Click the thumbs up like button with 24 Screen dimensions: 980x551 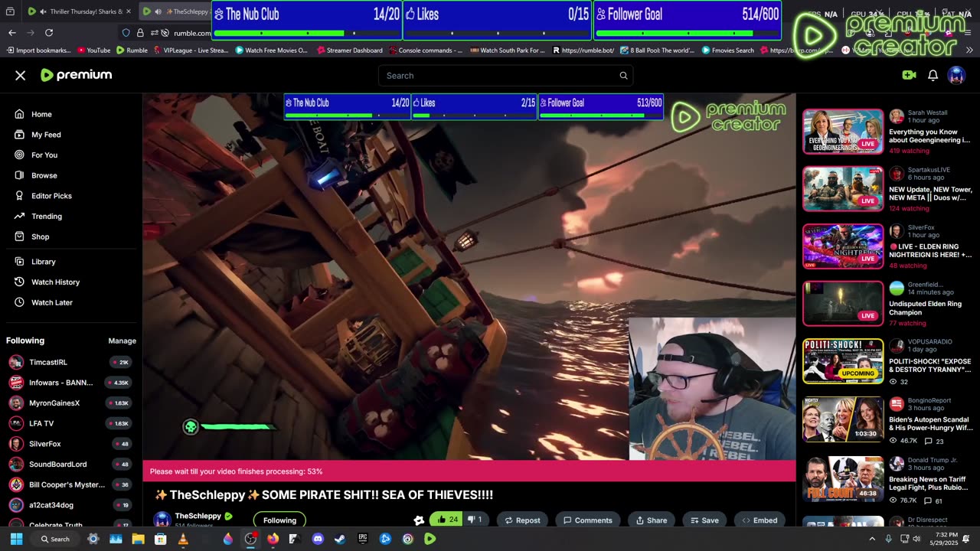point(446,520)
